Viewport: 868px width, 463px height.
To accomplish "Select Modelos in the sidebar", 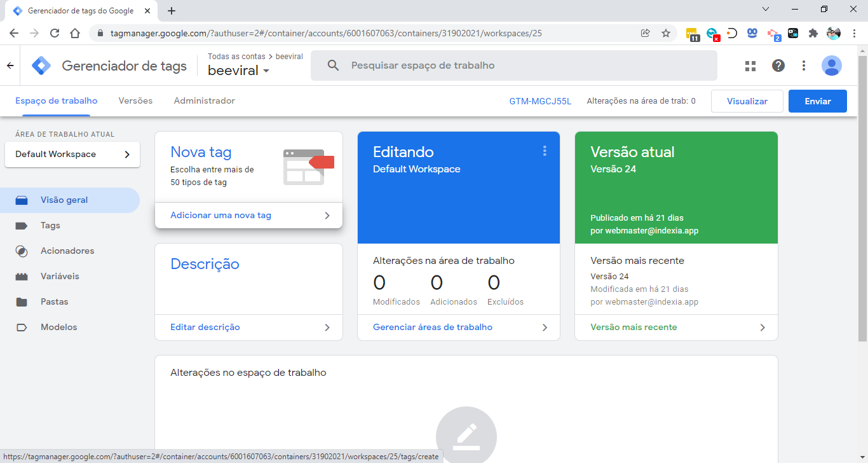I will [70, 328].
